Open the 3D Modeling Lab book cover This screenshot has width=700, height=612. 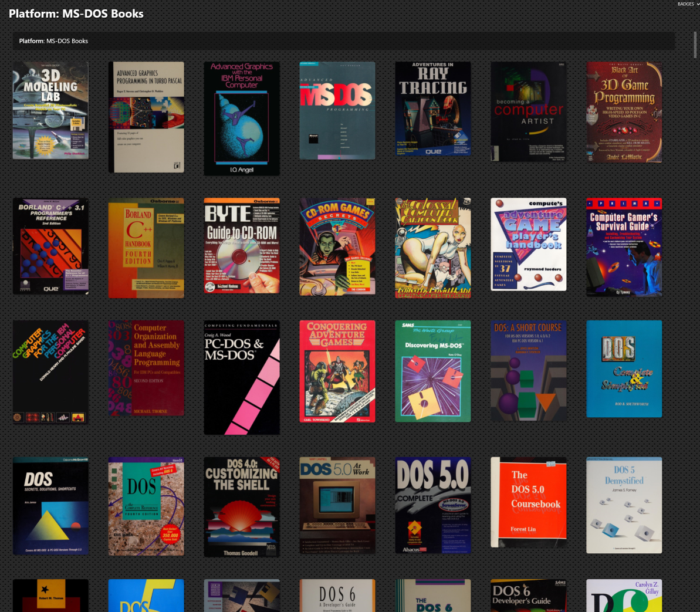pyautogui.click(x=51, y=110)
